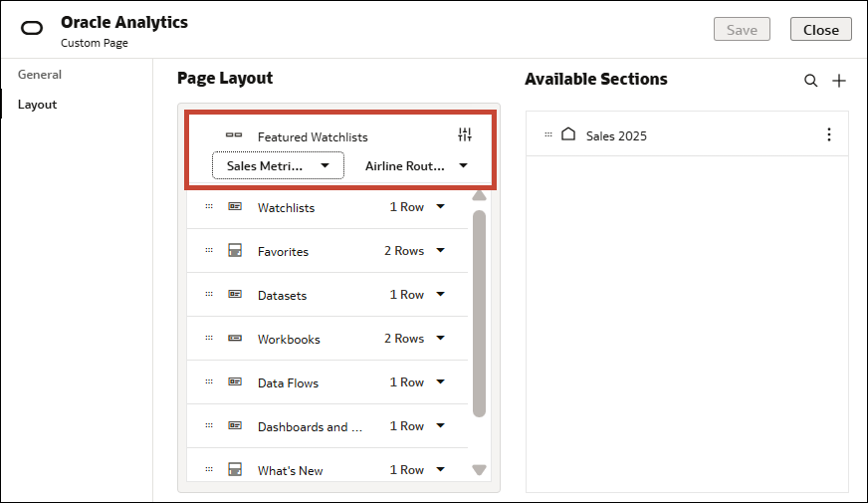Click the scroll down arrow in layout list
Viewport: 868px width, 503px height.
point(479,470)
